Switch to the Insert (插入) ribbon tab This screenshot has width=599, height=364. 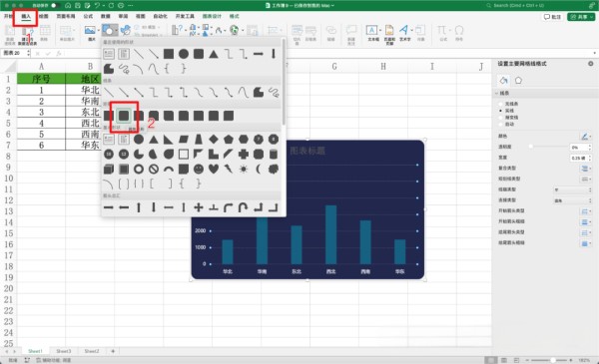[26, 16]
